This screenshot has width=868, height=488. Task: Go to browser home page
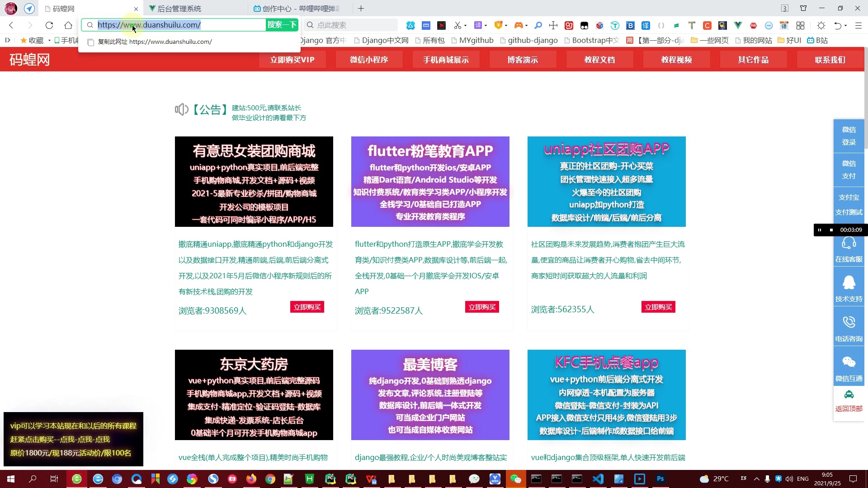click(68, 25)
